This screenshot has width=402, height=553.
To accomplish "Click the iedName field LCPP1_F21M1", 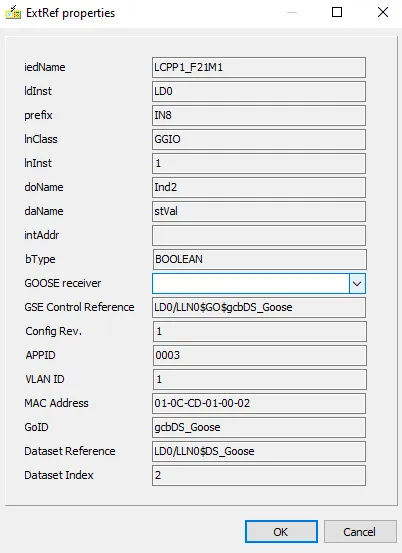I will click(259, 67).
